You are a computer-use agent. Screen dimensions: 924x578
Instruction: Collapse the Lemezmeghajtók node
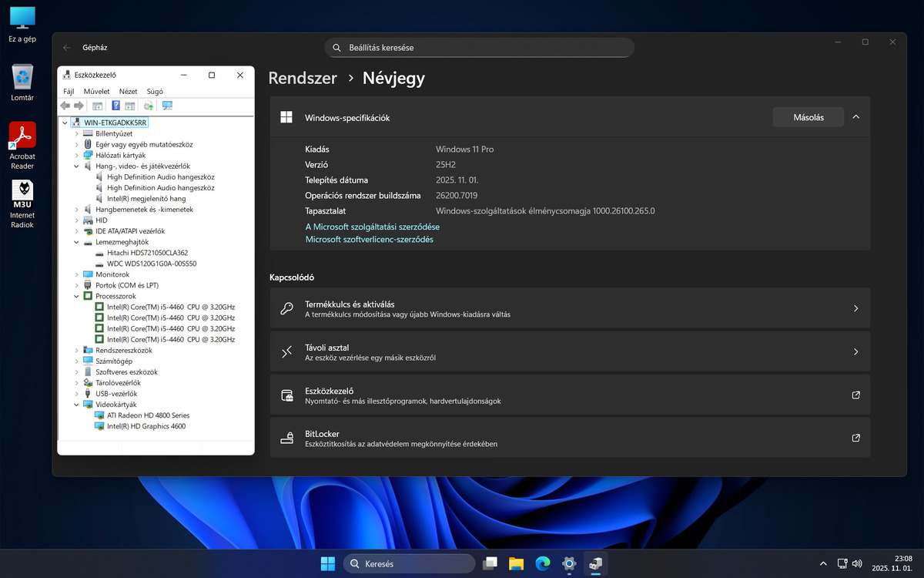pyautogui.click(x=76, y=242)
